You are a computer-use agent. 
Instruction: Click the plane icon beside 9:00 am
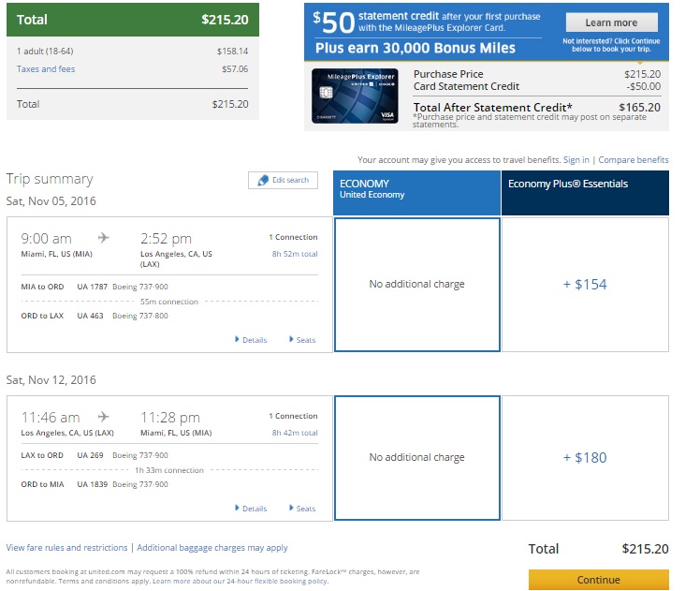(104, 238)
